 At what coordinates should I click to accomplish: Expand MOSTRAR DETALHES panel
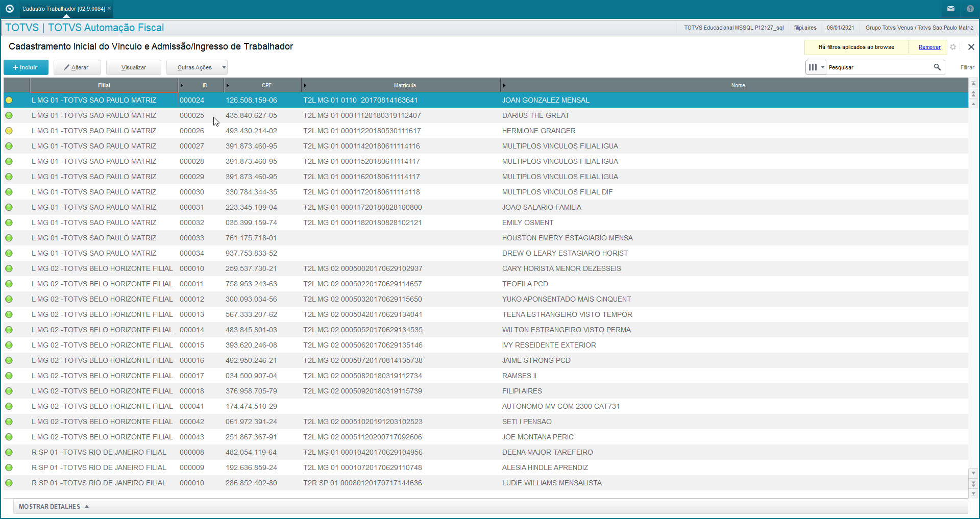(54, 507)
